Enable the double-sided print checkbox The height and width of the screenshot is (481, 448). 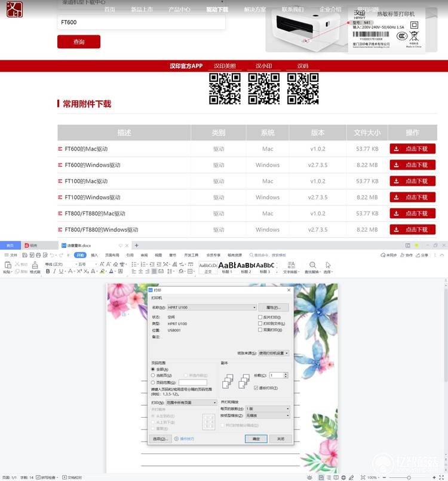260,330
